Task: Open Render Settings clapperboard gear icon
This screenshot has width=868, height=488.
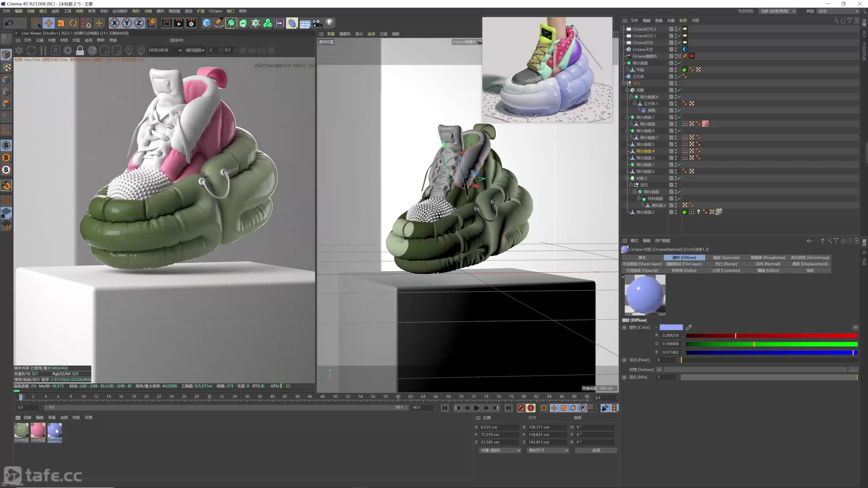Action: (192, 23)
